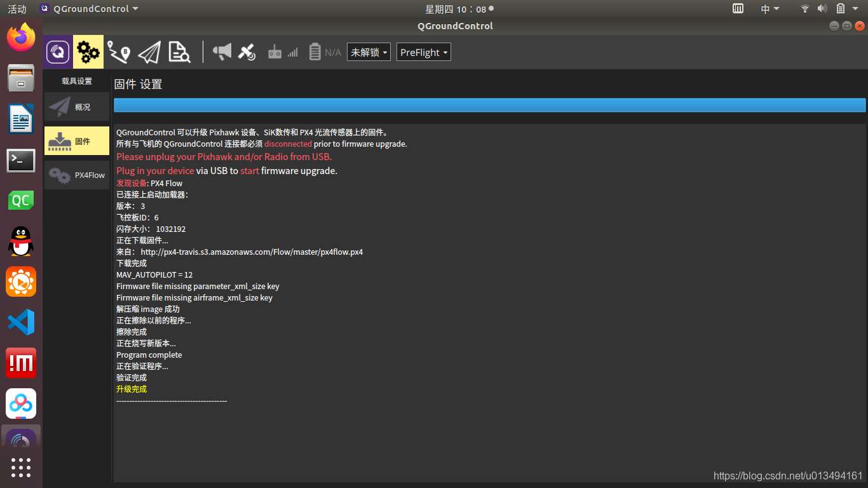Open the Analyze log inspection icon
The width and height of the screenshot is (868, 488).
pos(179,52)
